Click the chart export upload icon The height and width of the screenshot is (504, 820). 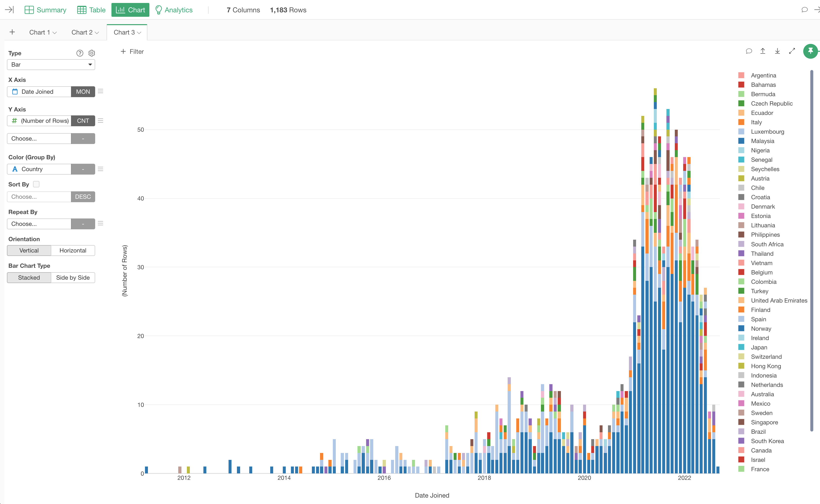coord(763,51)
